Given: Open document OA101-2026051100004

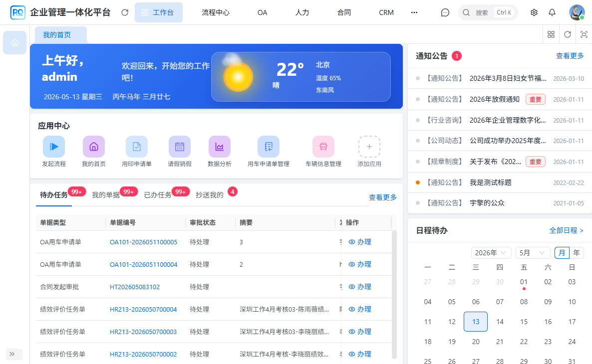Looking at the screenshot, I should click(143, 265).
